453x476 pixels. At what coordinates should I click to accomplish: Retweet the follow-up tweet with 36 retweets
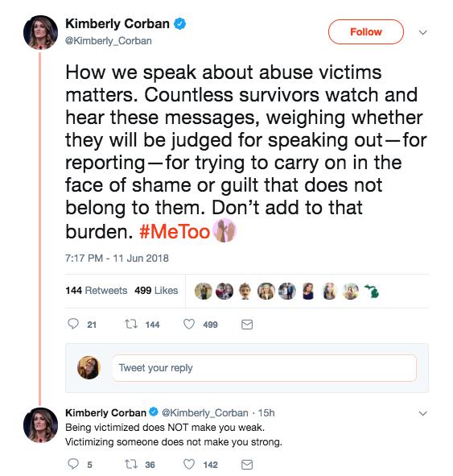pos(131,464)
